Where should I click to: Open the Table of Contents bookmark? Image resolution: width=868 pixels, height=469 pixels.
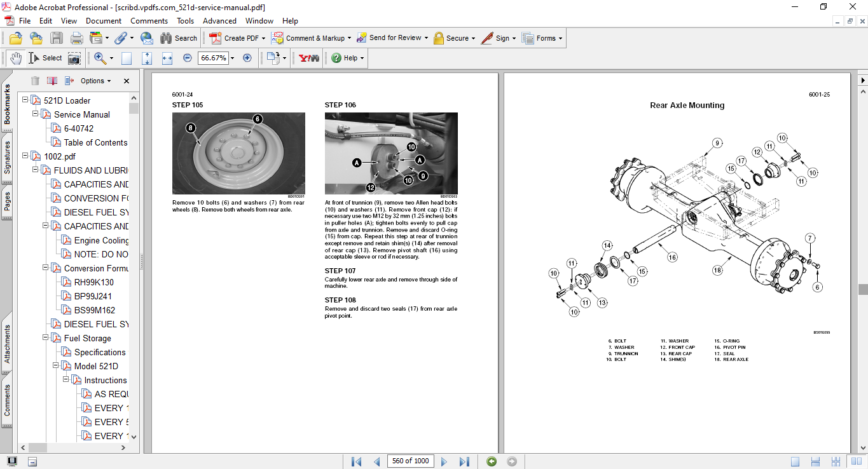coord(95,142)
